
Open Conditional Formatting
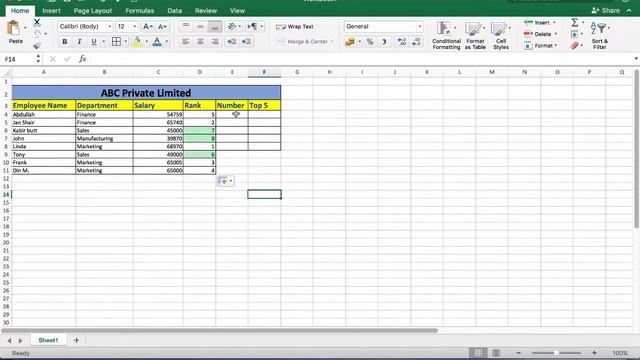coord(446,36)
